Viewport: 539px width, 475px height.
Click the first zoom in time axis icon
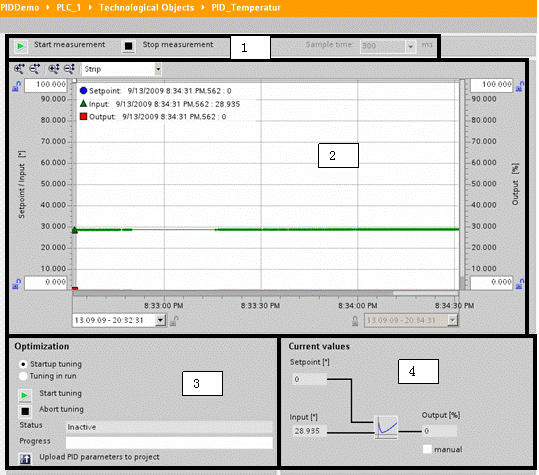[x=19, y=69]
